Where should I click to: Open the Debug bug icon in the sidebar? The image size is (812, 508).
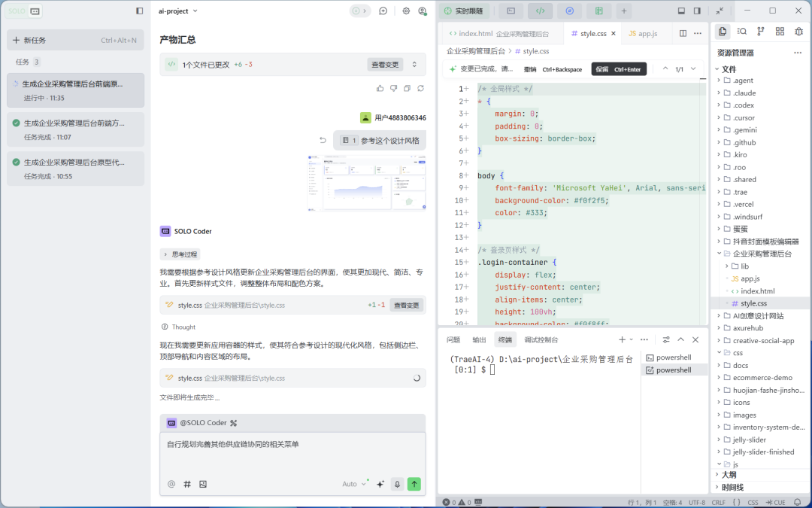[799, 31]
